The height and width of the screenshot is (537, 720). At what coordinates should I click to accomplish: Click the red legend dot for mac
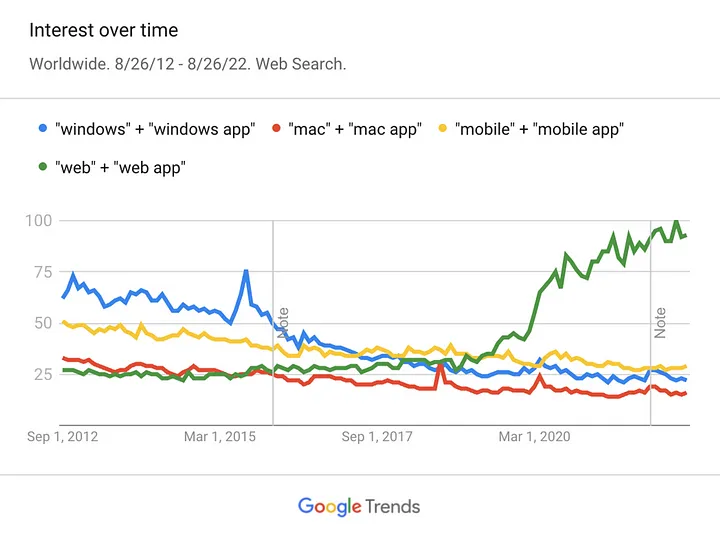pyautogui.click(x=276, y=128)
